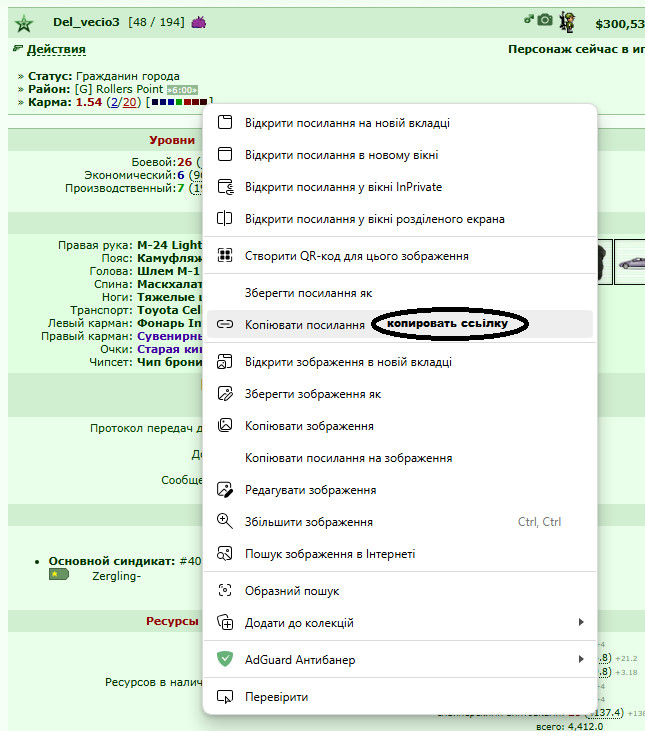Screen dimensions: 645x731
Task: Click the magnifier zoom icon in the menu
Action: click(225, 521)
